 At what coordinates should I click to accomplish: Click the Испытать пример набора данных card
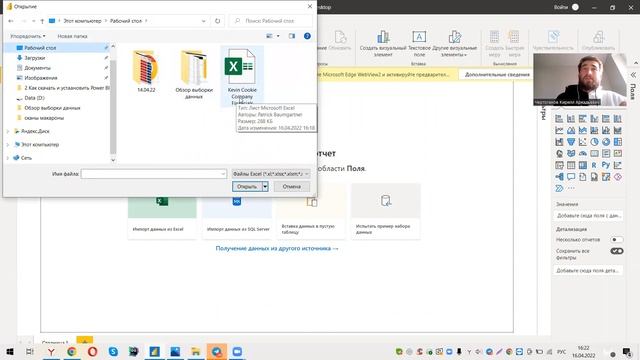point(386,211)
